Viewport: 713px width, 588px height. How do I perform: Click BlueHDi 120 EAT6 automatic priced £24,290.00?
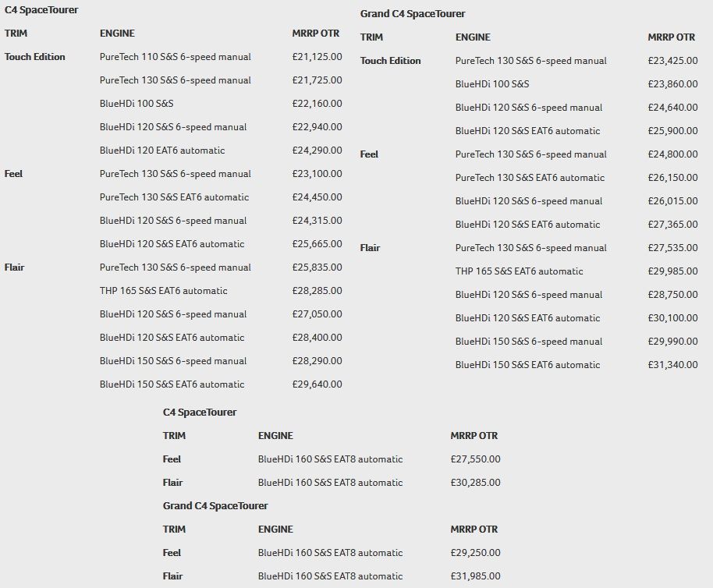162,151
